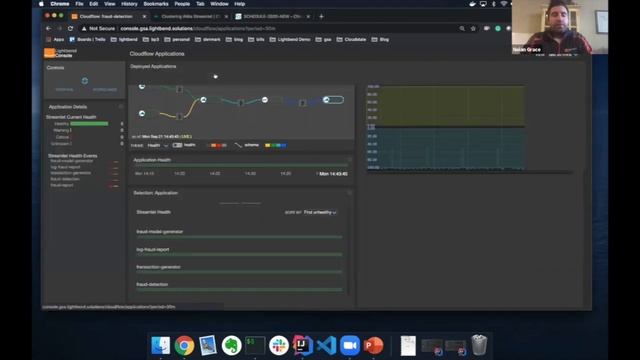This screenshot has height=360, width=640.
Task: Click the Lightbend Console logo
Action: (x=60, y=53)
